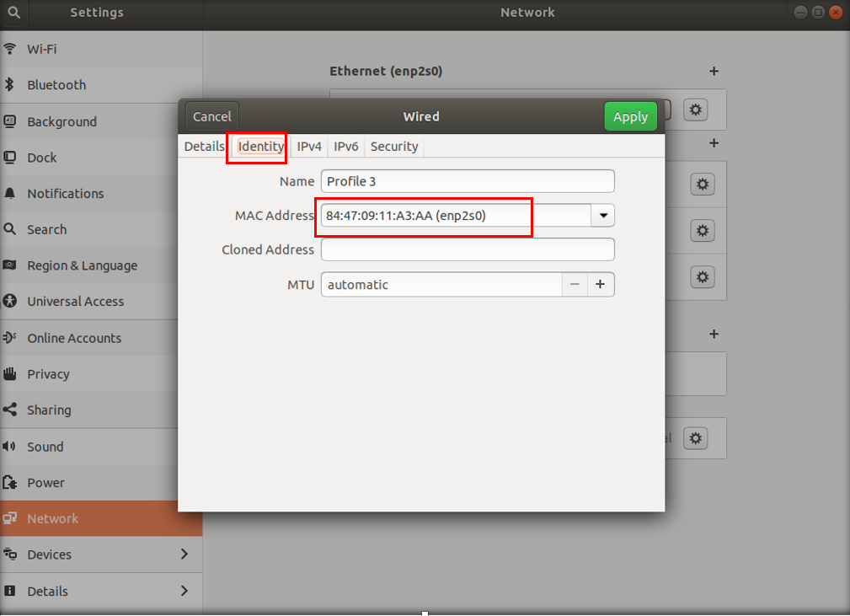850x616 pixels.
Task: Click the Sharing icon in sidebar
Action: tap(10, 410)
